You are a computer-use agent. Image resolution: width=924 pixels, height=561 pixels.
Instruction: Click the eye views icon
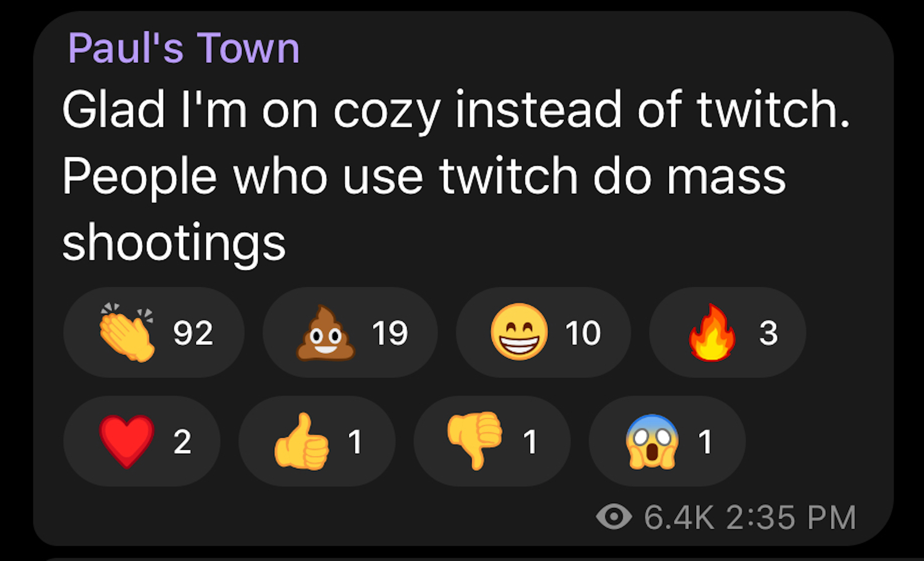click(x=614, y=517)
